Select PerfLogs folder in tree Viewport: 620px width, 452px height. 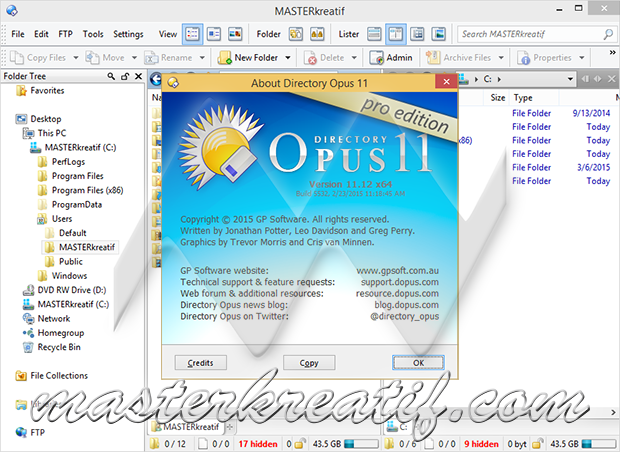pos(68,162)
